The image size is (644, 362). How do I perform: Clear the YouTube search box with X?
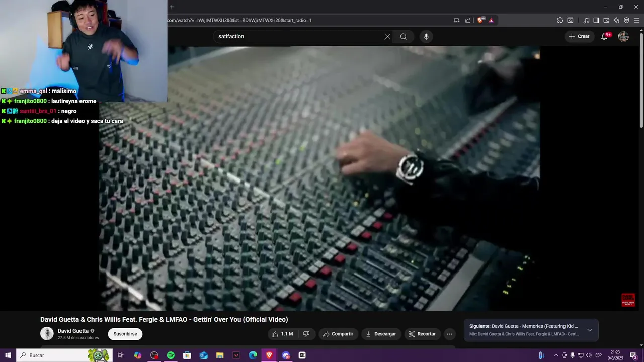(387, 36)
